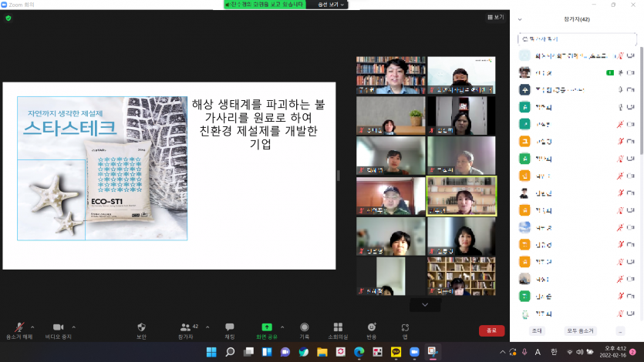Open Microsoft Edge on taskbar
Image resolution: width=644 pixels, height=362 pixels.
(x=359, y=352)
